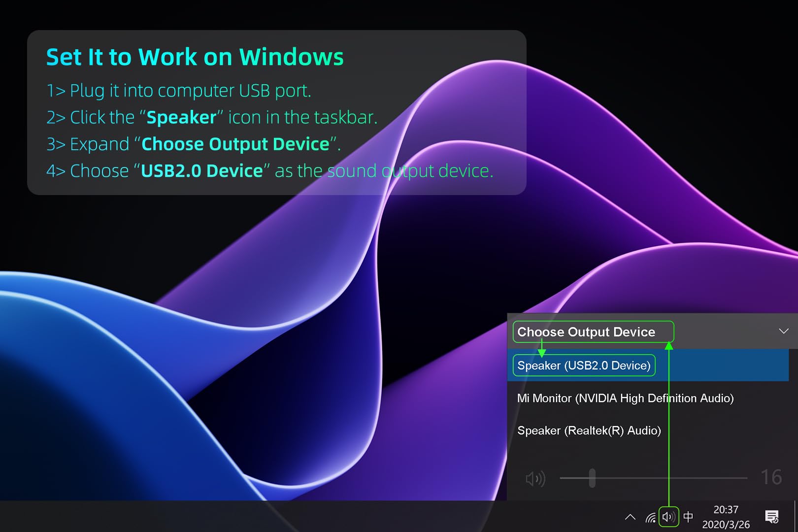
Task: Open the Action Center notification icon
Action: [771, 517]
